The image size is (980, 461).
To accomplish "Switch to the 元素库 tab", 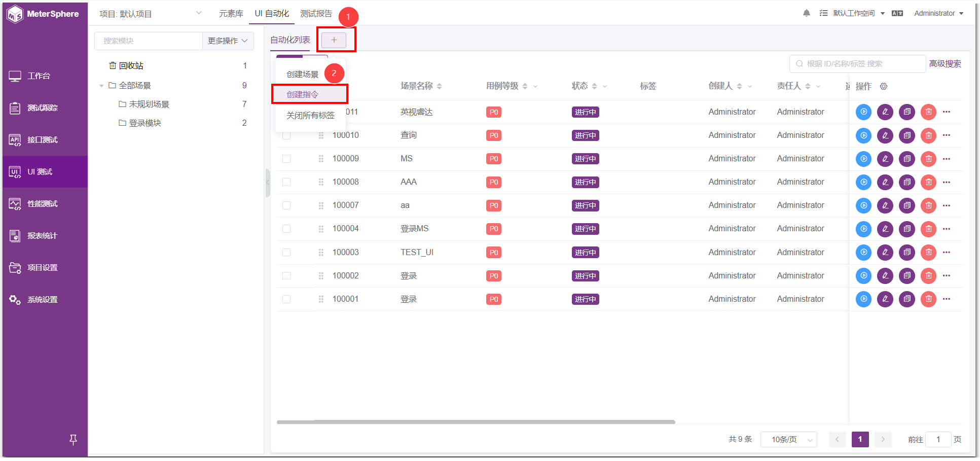I will (x=231, y=14).
